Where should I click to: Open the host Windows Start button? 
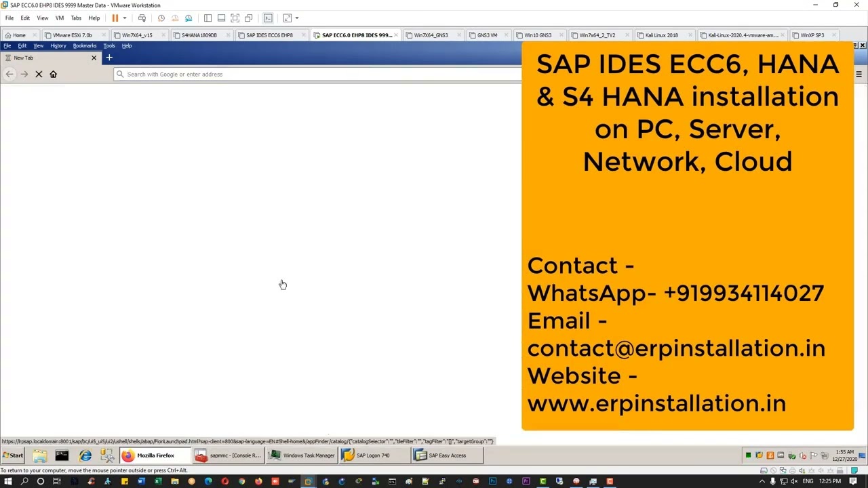coord(8,481)
